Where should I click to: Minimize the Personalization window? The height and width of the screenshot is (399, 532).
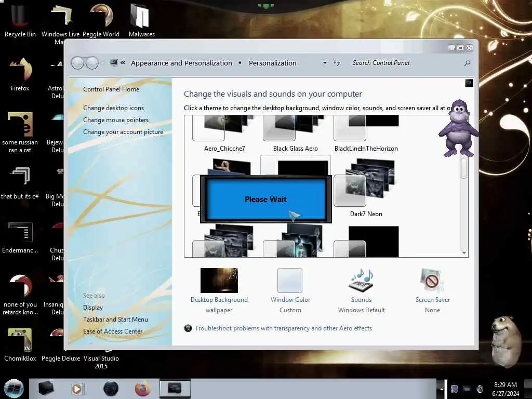pos(451,48)
